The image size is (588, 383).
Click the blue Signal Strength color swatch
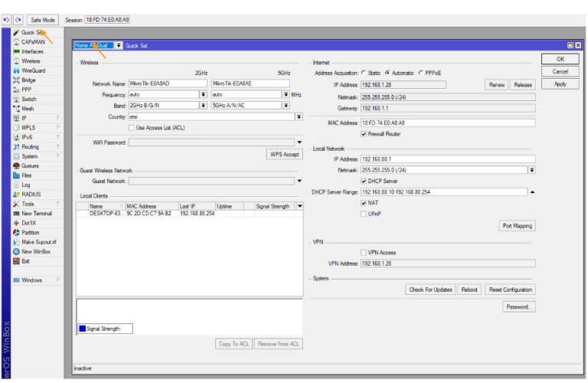83,329
